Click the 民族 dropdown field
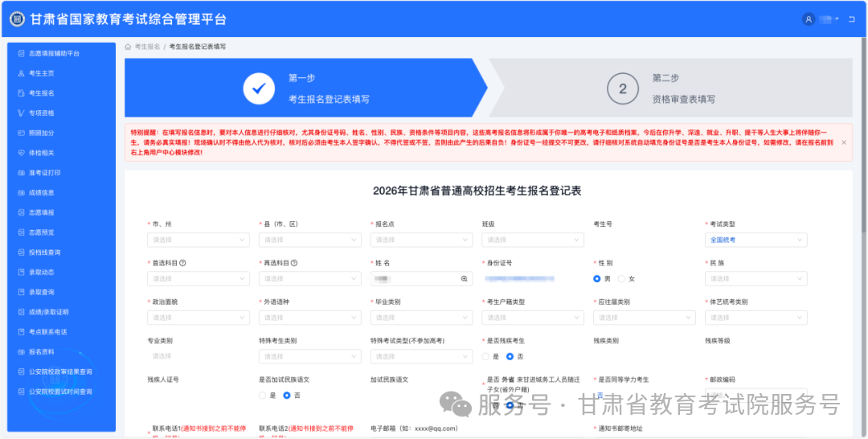Viewport: 868px width, 439px height. pos(755,279)
